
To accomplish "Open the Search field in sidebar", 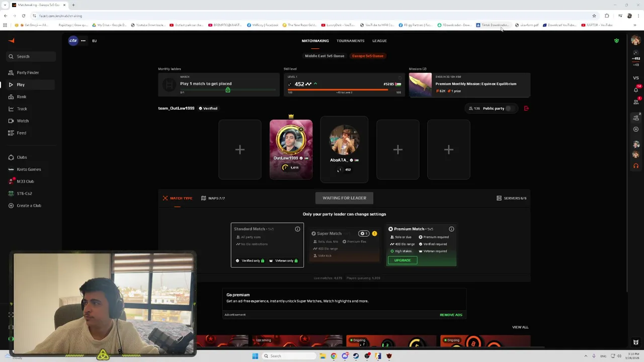I will tap(31, 56).
